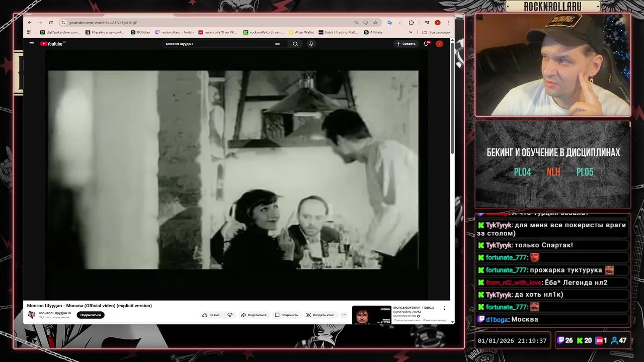Screen dimensions: 644x362
Task: Open the YouTube account avatar menu
Action: (439, 44)
